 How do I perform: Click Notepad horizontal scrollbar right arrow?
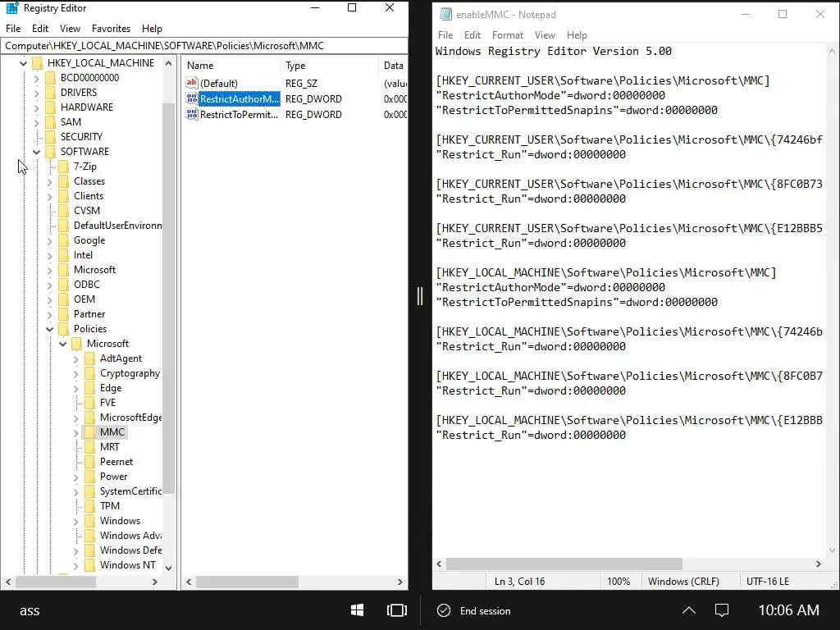pyautogui.click(x=818, y=564)
